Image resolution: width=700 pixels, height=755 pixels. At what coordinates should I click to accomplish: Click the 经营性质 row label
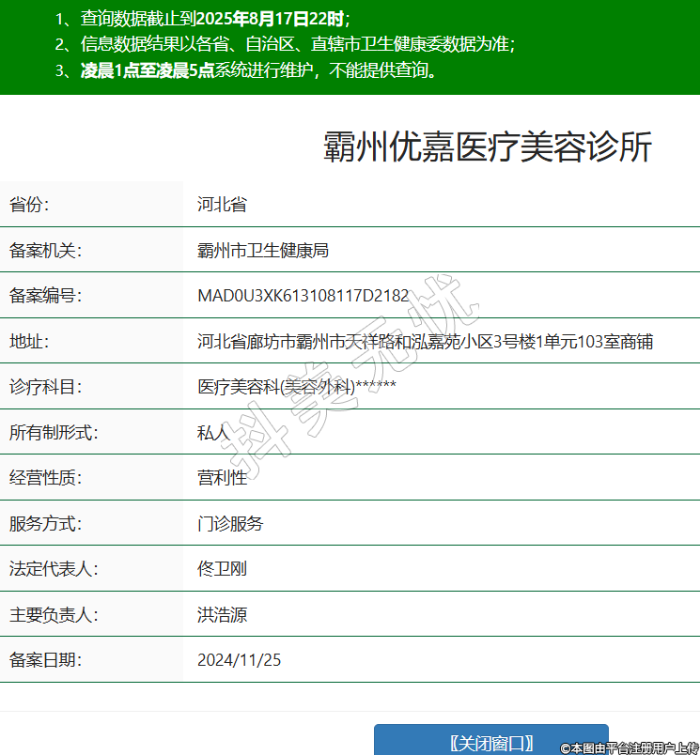(x=46, y=478)
